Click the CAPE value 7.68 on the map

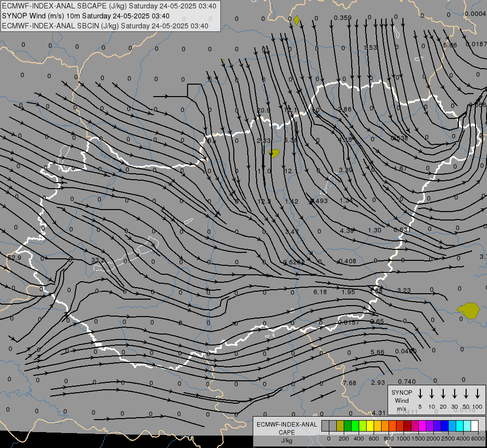[x=349, y=383]
